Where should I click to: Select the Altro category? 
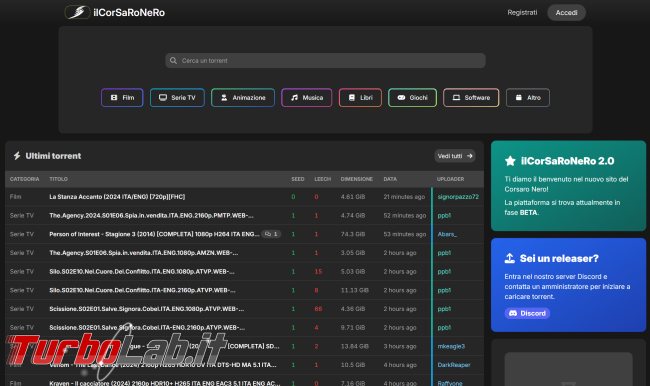click(528, 97)
